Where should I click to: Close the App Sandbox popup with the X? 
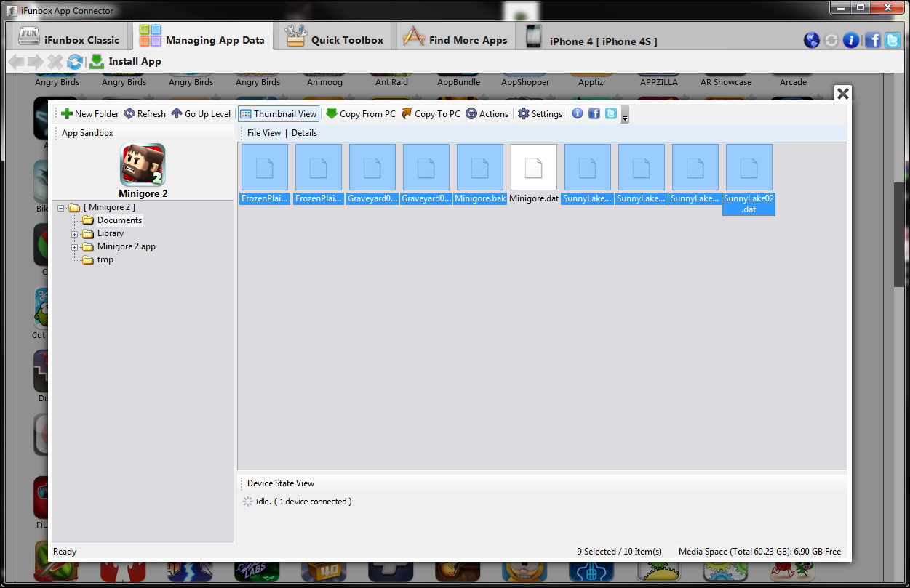point(842,94)
